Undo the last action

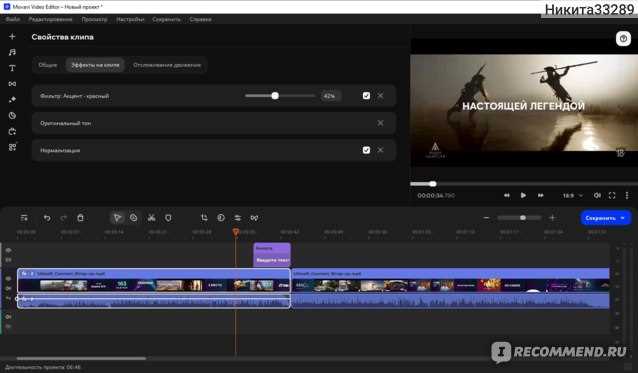[47, 218]
